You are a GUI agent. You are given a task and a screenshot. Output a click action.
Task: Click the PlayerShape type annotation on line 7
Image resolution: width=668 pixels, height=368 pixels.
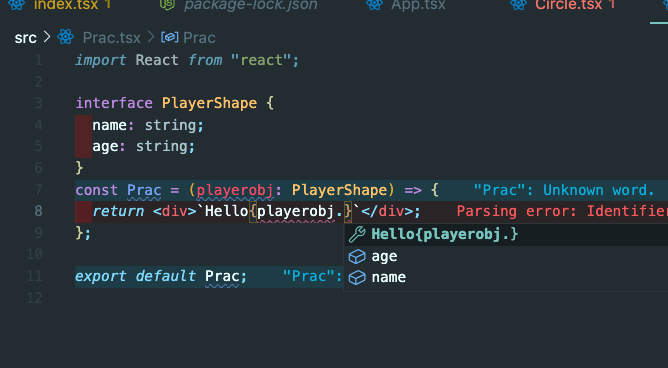pos(340,190)
